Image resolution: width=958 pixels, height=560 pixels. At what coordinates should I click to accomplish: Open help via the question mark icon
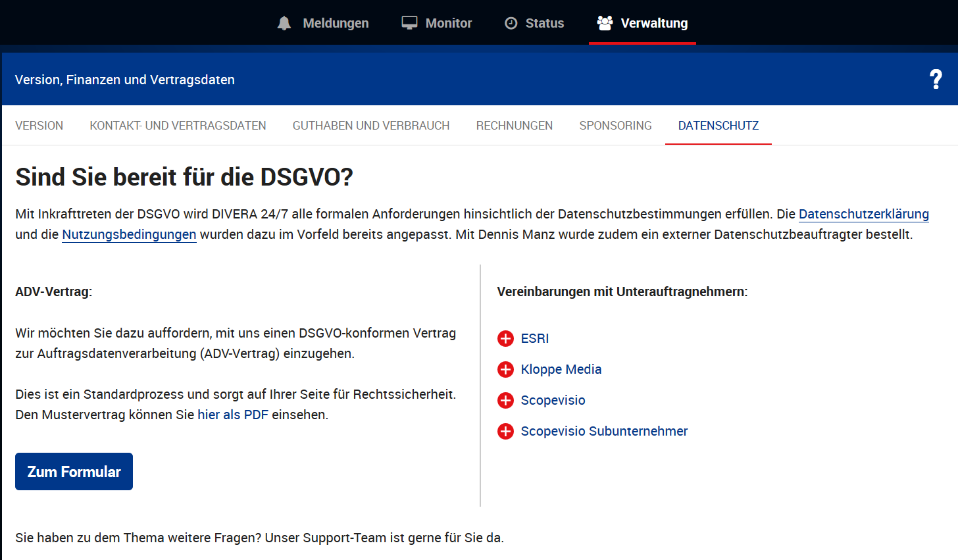click(x=936, y=79)
